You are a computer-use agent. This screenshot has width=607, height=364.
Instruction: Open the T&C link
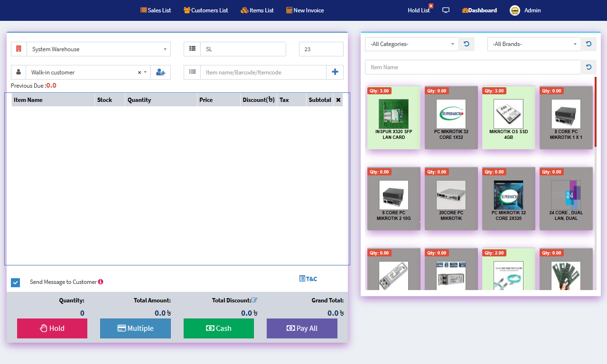[308, 279]
